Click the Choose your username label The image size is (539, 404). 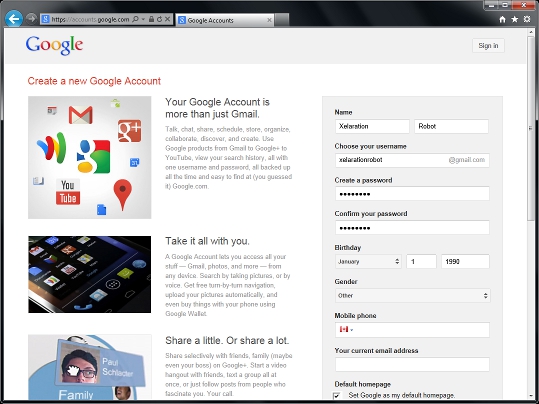(370, 146)
